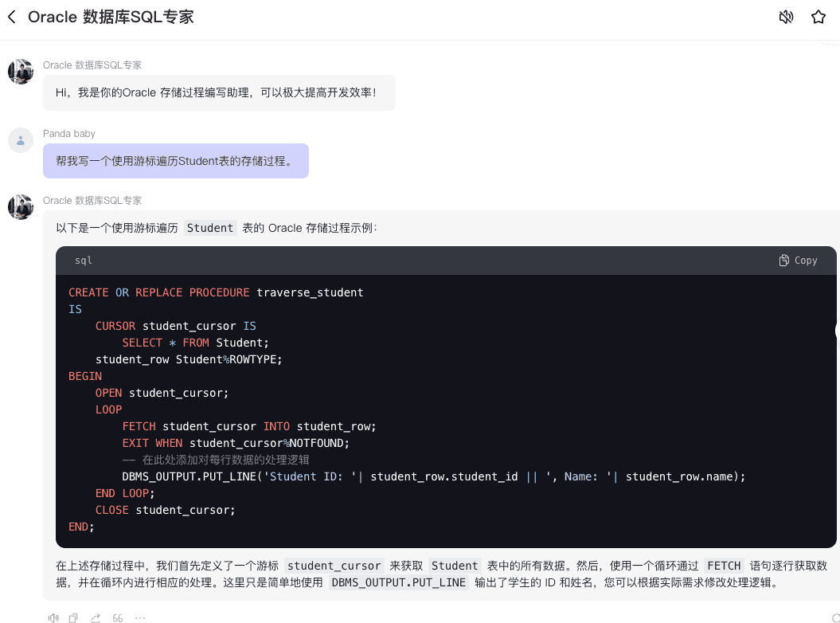Open the more options ellipsis below response

pyautogui.click(x=140, y=617)
